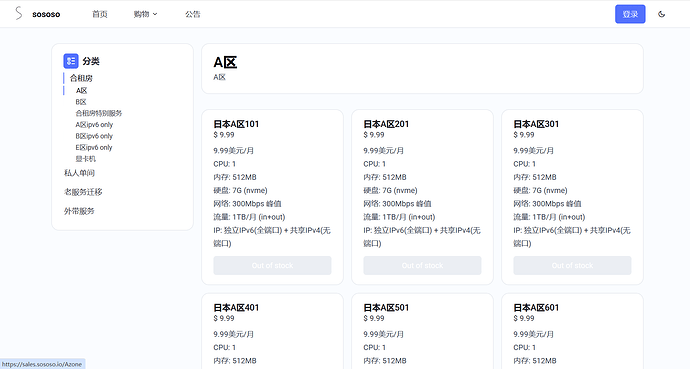Select B区 in sidebar
The image size is (690, 369).
coord(81,102)
